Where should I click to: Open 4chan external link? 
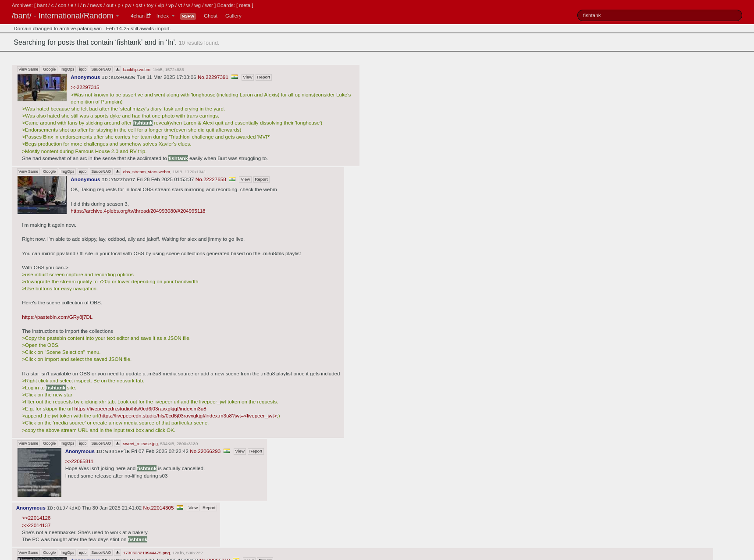coord(140,16)
